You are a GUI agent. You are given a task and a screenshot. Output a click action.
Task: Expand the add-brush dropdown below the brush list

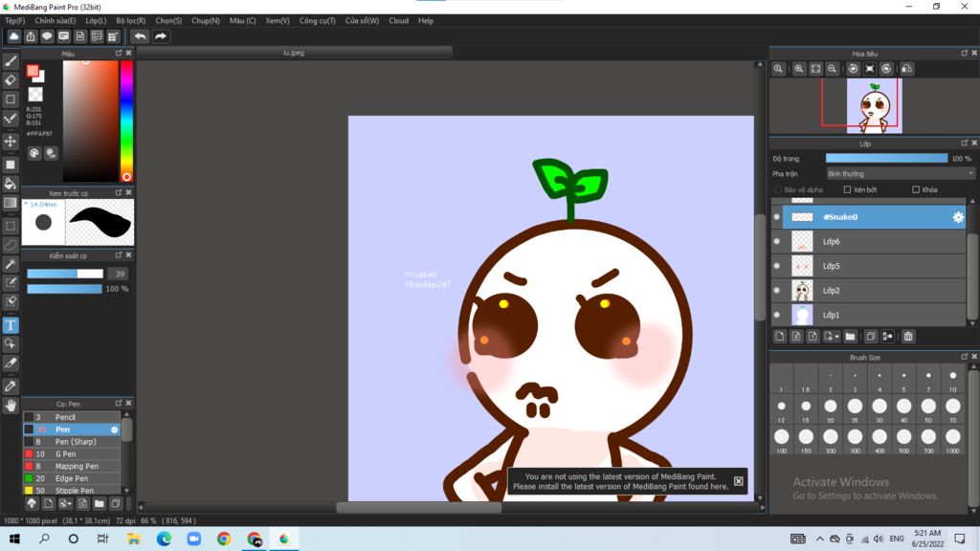pos(65,503)
